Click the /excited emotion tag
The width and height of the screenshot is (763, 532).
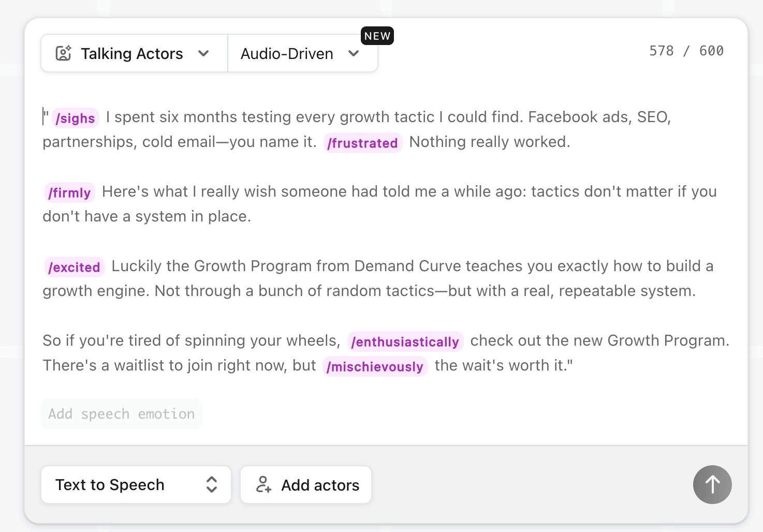pyautogui.click(x=74, y=268)
